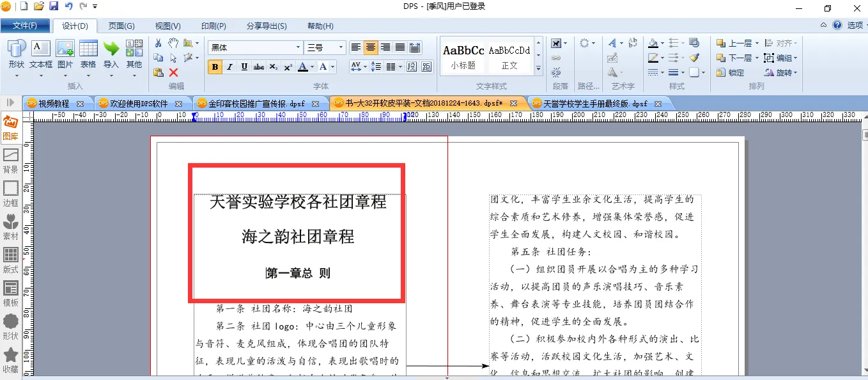This screenshot has width=868, height=380.
Task: Align text right
Action: click(x=385, y=47)
